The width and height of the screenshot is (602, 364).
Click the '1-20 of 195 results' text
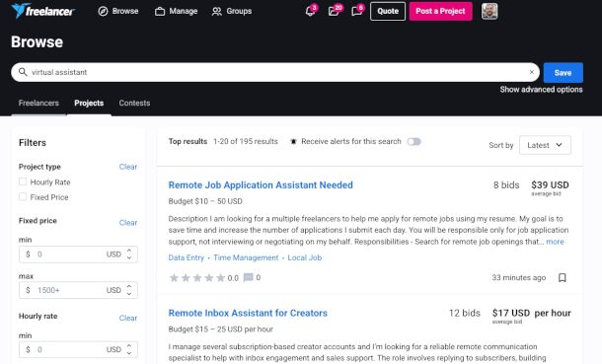point(246,141)
